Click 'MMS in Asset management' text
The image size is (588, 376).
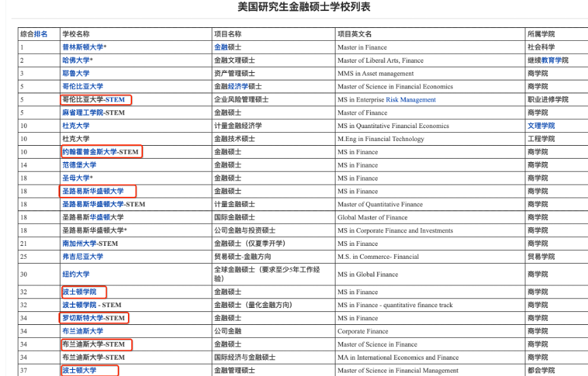coord(376,74)
